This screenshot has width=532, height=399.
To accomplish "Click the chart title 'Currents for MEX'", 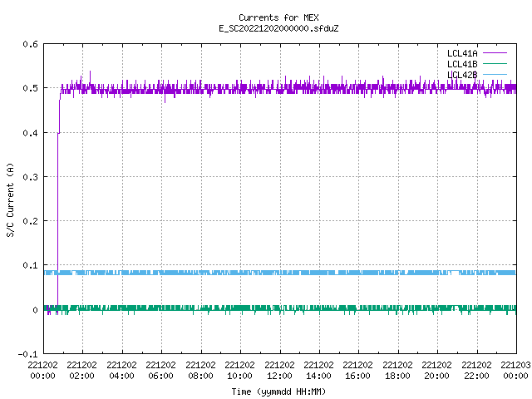I will coord(278,17).
